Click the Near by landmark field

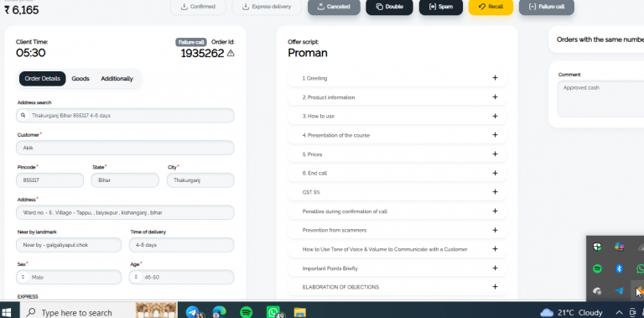[69, 245]
